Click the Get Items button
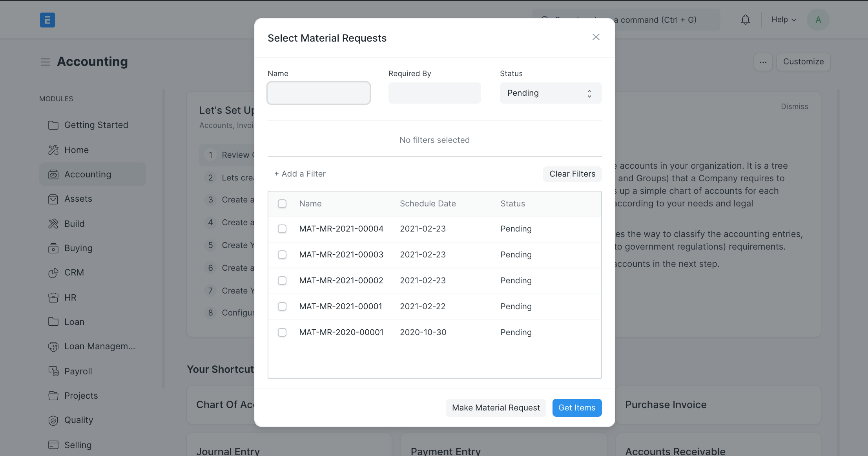Image resolution: width=868 pixels, height=456 pixels. 576,408
